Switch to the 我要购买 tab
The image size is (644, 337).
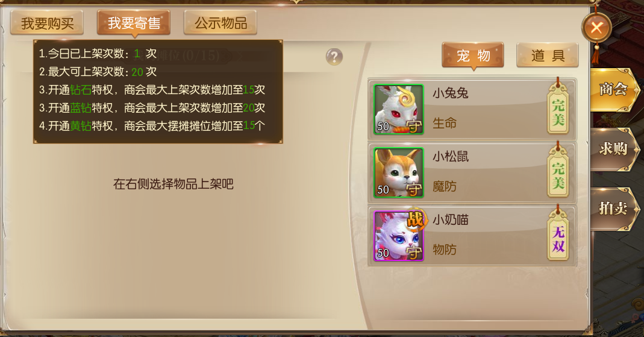[x=47, y=23]
